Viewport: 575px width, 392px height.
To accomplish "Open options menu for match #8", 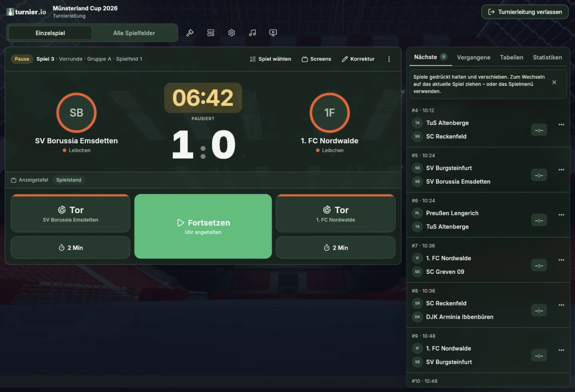I will 561,305.
